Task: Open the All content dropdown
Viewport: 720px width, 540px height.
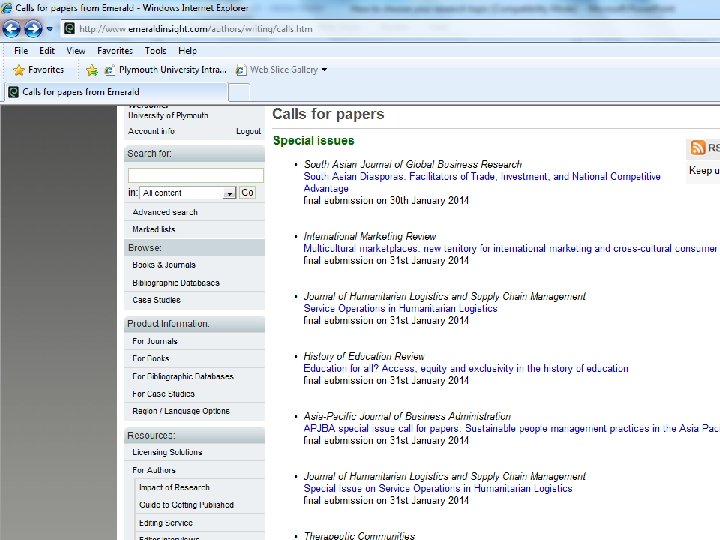Action: pyautogui.click(x=187, y=193)
